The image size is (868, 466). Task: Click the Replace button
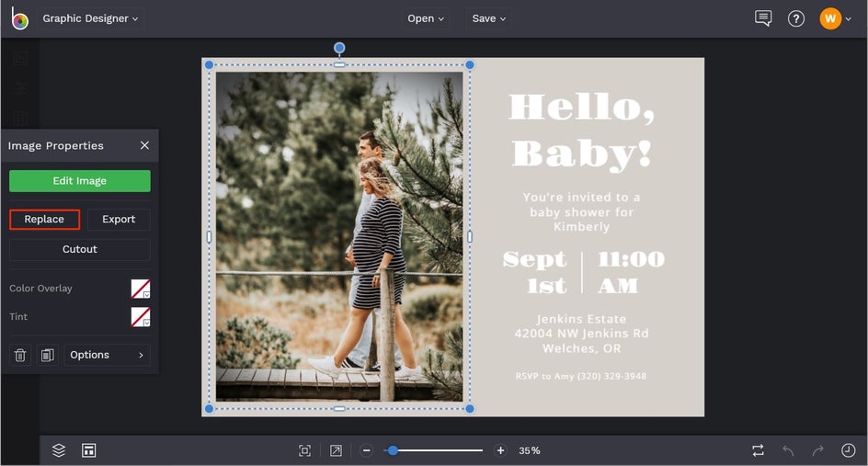[x=44, y=220]
